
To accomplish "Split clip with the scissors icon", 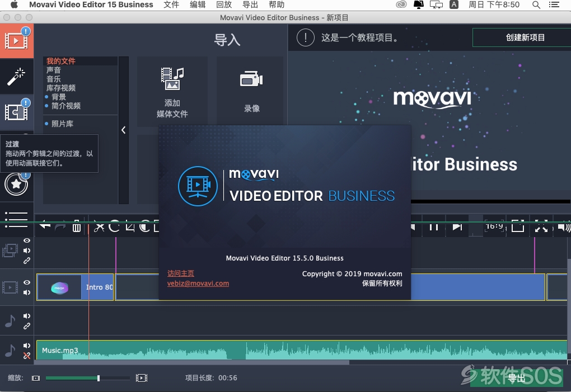I will 99,226.
